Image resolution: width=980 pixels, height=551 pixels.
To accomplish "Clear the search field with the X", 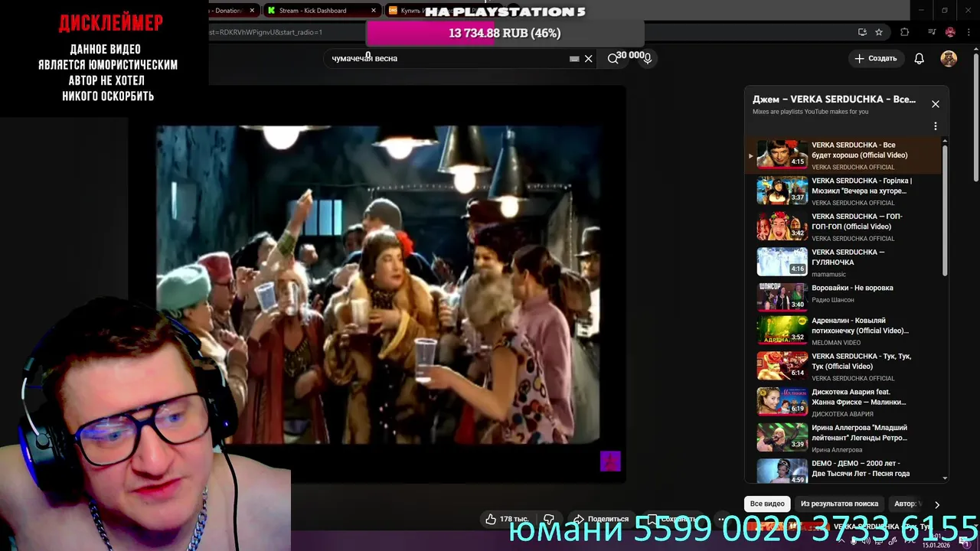I will (x=588, y=58).
